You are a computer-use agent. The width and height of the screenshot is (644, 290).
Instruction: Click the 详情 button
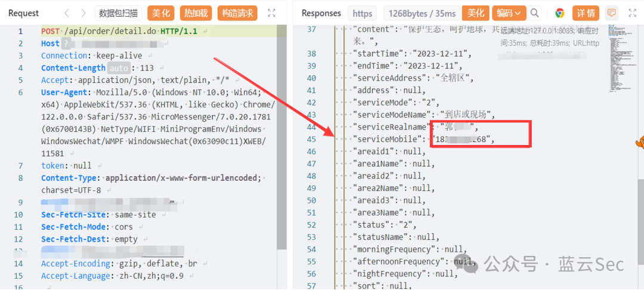coord(586,13)
